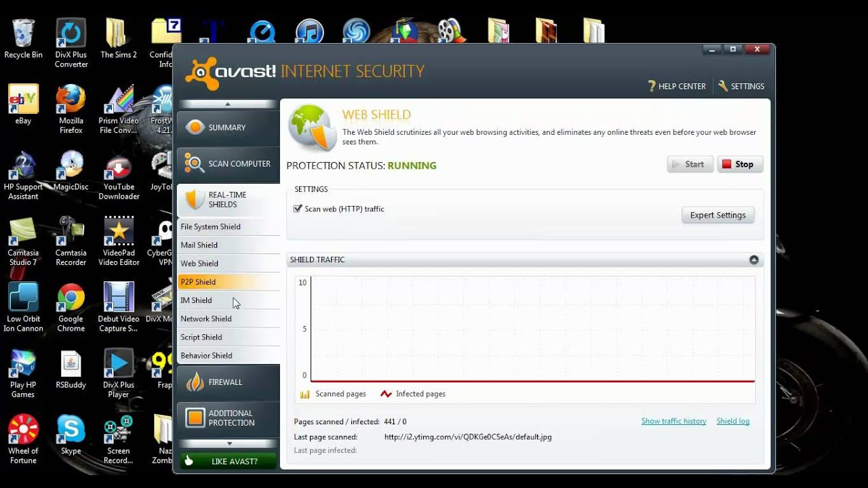The height and width of the screenshot is (488, 868).
Task: Launch Camtasia Studio 7 shortcut
Action: (x=23, y=241)
